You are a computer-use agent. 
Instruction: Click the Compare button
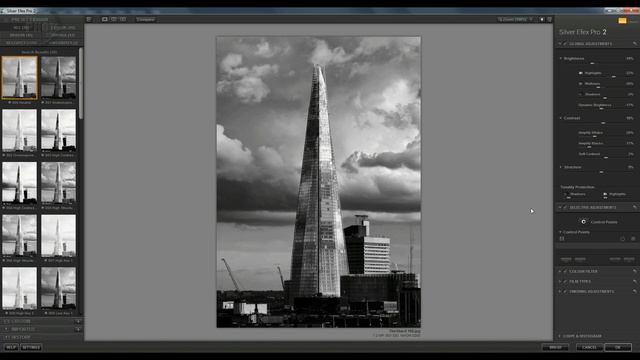(x=145, y=19)
